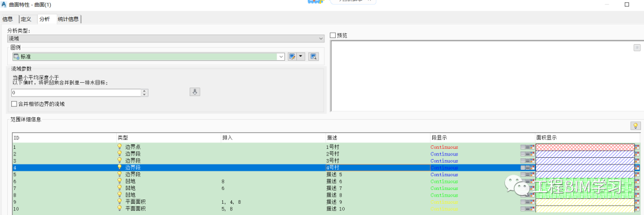Screen dimensions: 644x215
Task: Open segment display icons for row 2号村
Action: (527, 154)
